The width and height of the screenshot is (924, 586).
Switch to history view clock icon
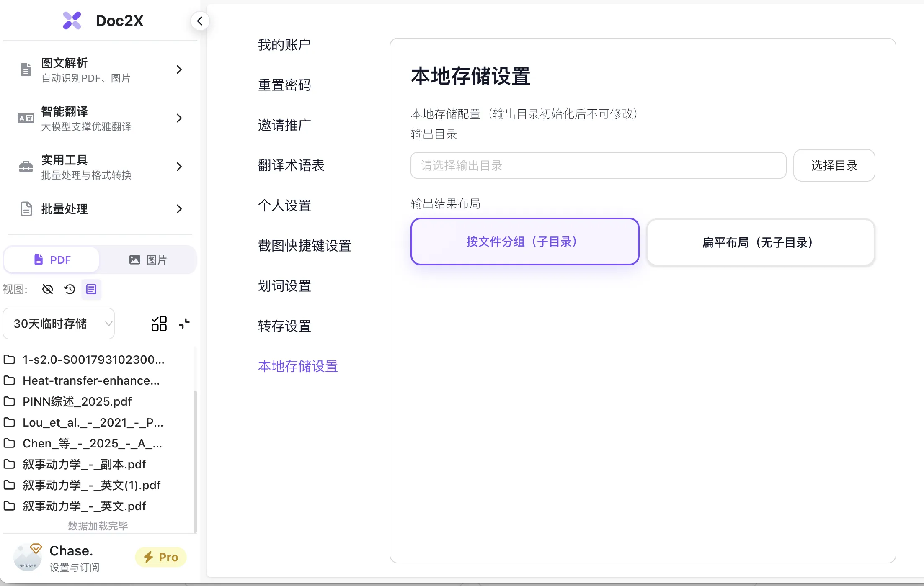(70, 289)
